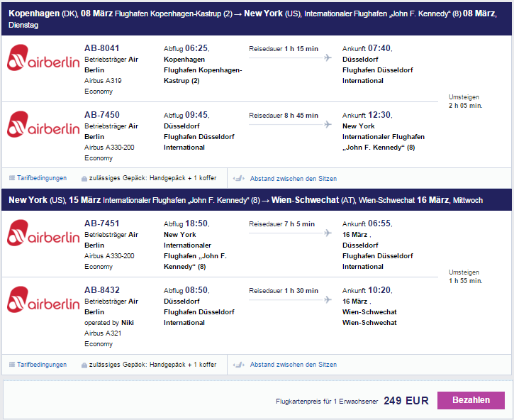Click the list icon beside return Tarifbedingungen
The image size is (514, 420).
(x=12, y=364)
